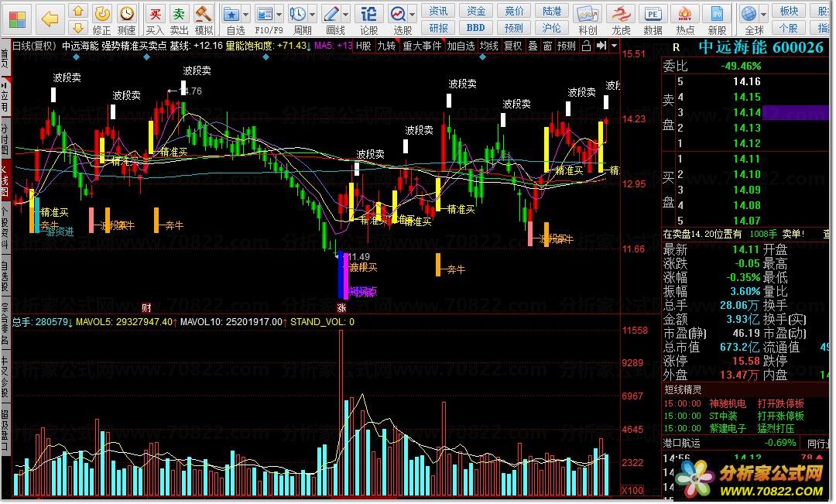This screenshot has width=836, height=504.
Task: Click the 港口航运 sector label
Action: 681,443
